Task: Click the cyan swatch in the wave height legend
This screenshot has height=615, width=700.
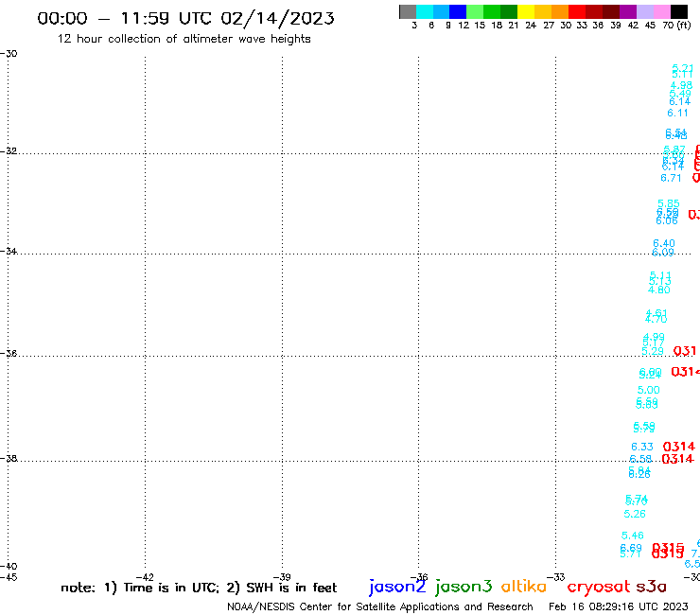Action: [425, 11]
